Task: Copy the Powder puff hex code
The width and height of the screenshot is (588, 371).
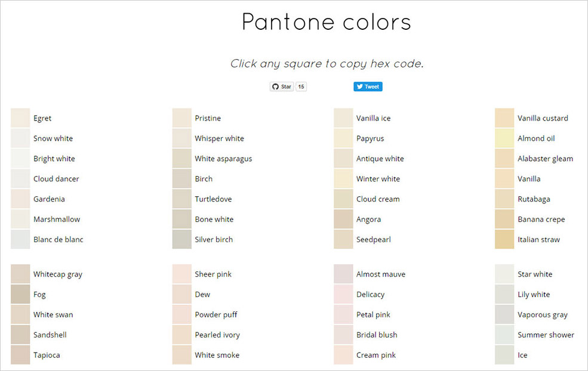Action: [181, 314]
